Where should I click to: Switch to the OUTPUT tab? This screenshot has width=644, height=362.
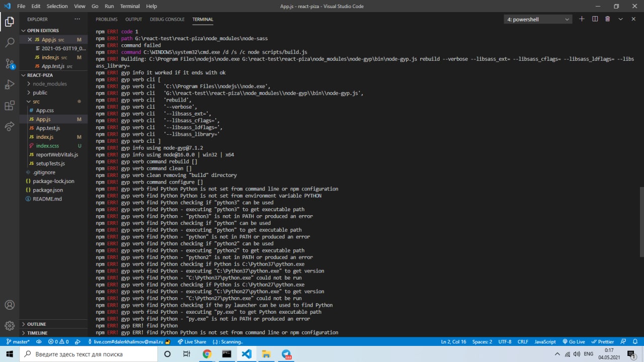134,19
